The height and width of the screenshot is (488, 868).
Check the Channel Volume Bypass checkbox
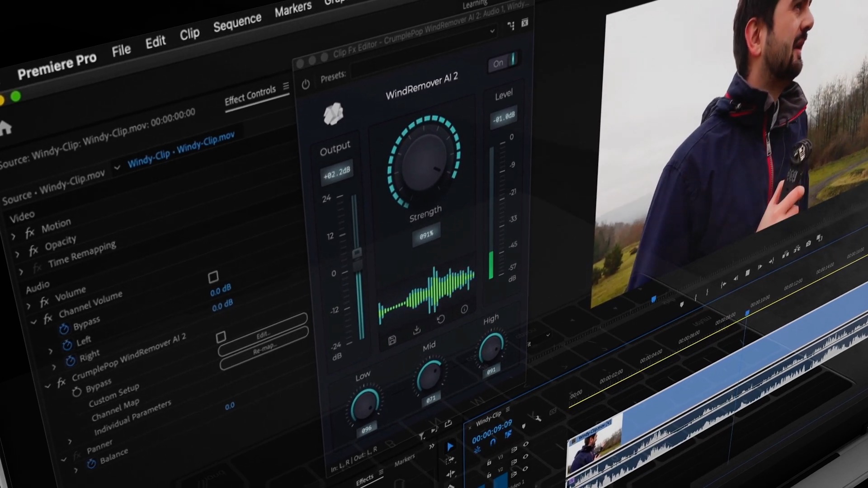point(213,277)
